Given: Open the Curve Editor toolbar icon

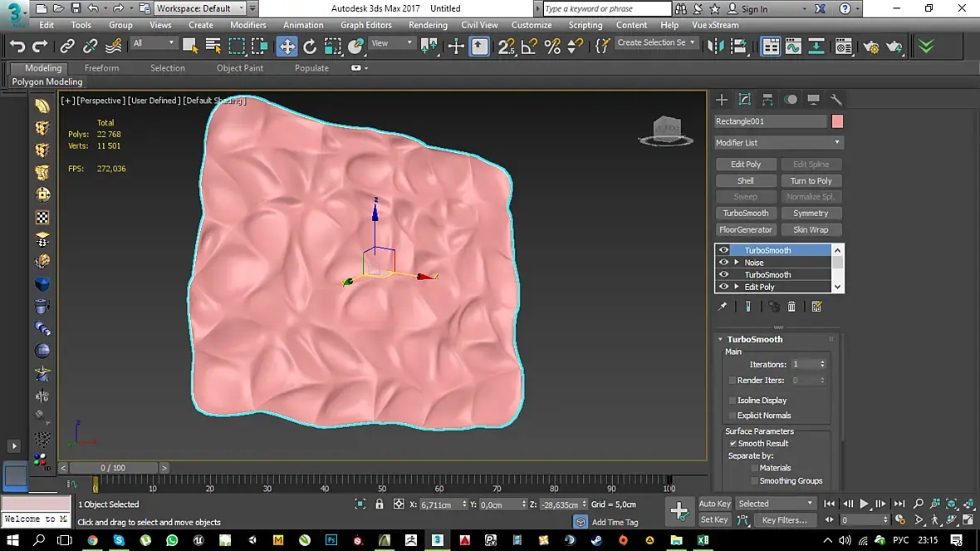Looking at the screenshot, I should click(793, 47).
